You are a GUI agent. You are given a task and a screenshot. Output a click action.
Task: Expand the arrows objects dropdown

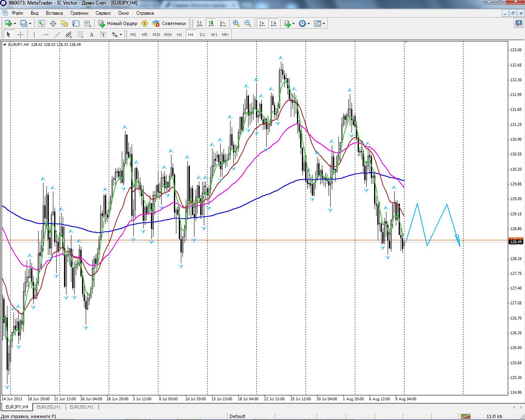[121, 35]
